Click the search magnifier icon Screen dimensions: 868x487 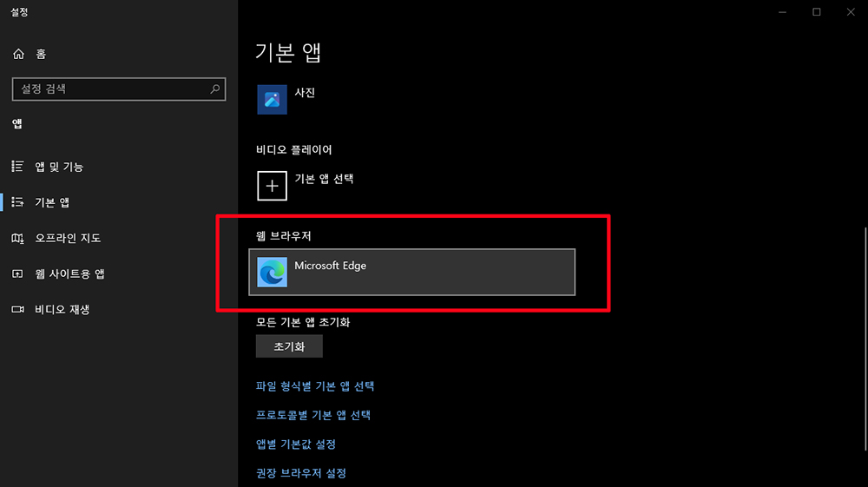tap(214, 89)
